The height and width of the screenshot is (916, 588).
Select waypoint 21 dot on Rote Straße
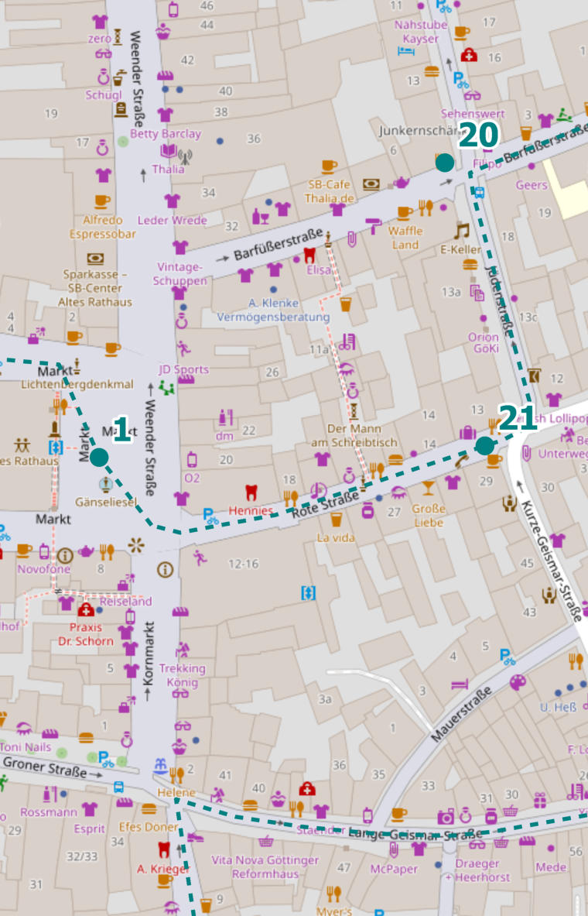coord(484,445)
